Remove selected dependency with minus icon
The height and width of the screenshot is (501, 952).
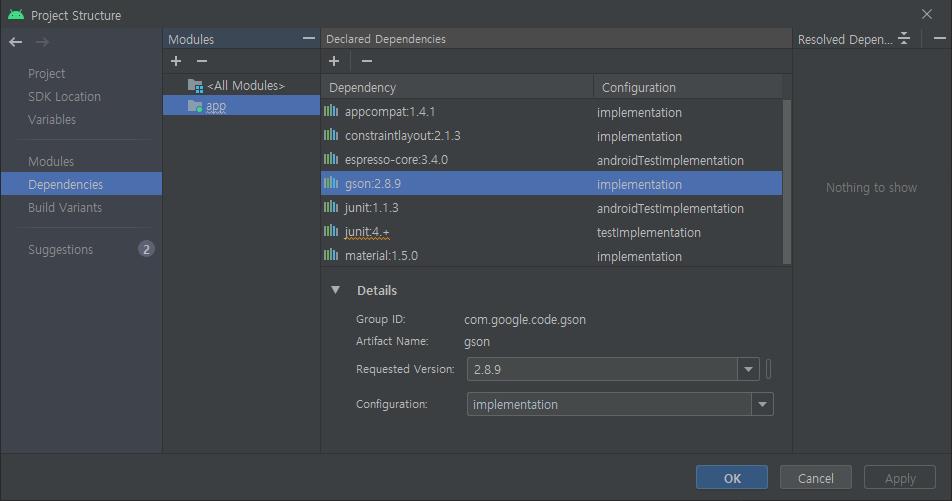(x=367, y=61)
